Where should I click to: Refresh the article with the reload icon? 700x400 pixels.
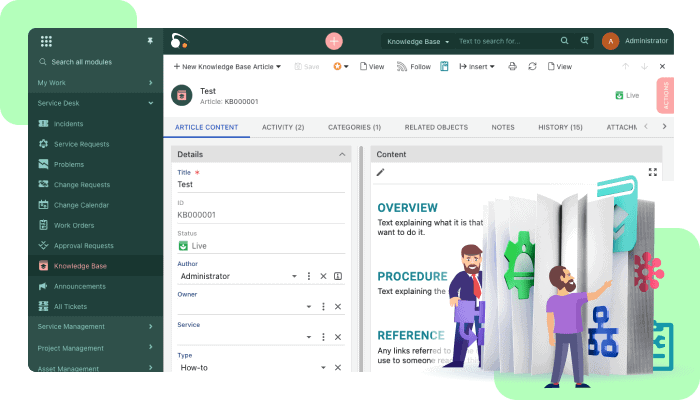[x=532, y=66]
